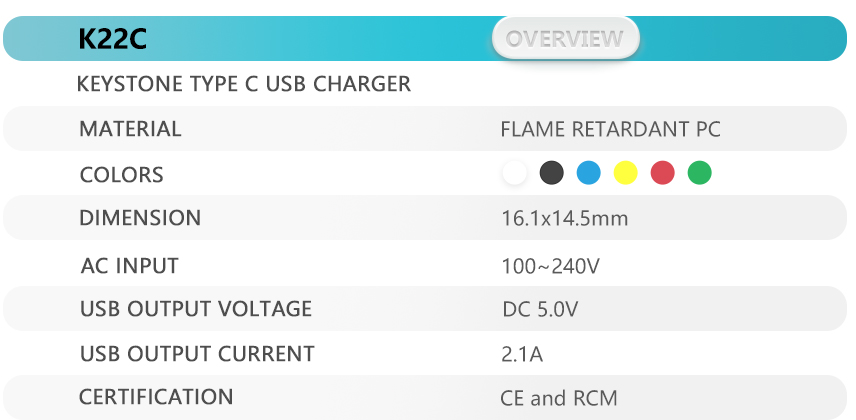This screenshot has height=420, width=856.
Task: Choose the green color swatch
Action: tap(699, 173)
